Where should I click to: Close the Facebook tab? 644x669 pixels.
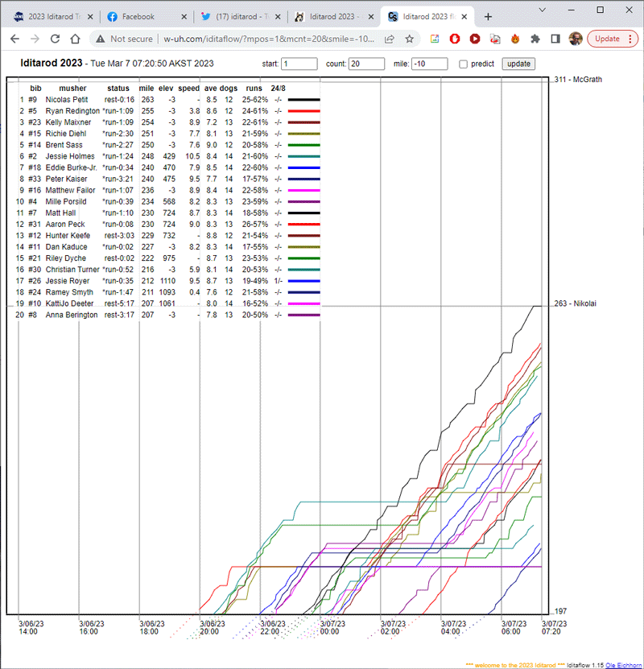point(184,17)
